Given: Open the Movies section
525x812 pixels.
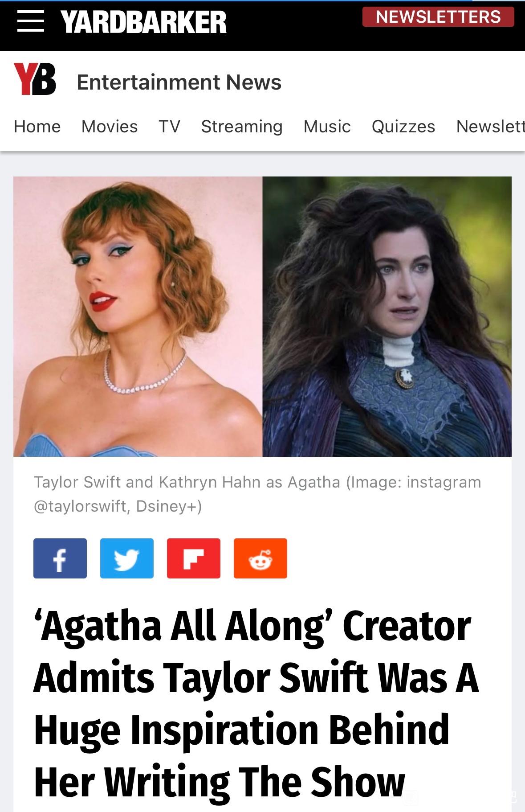Looking at the screenshot, I should pos(110,127).
